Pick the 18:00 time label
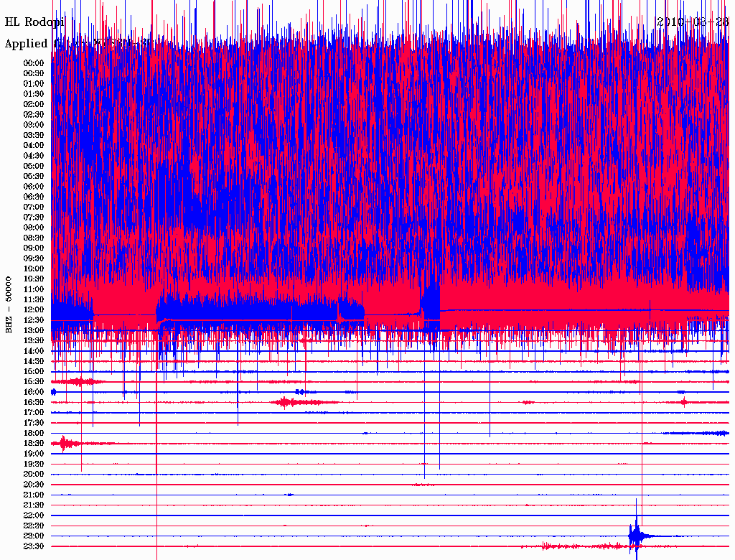Viewport: 735px width, 560px height. click(x=34, y=434)
